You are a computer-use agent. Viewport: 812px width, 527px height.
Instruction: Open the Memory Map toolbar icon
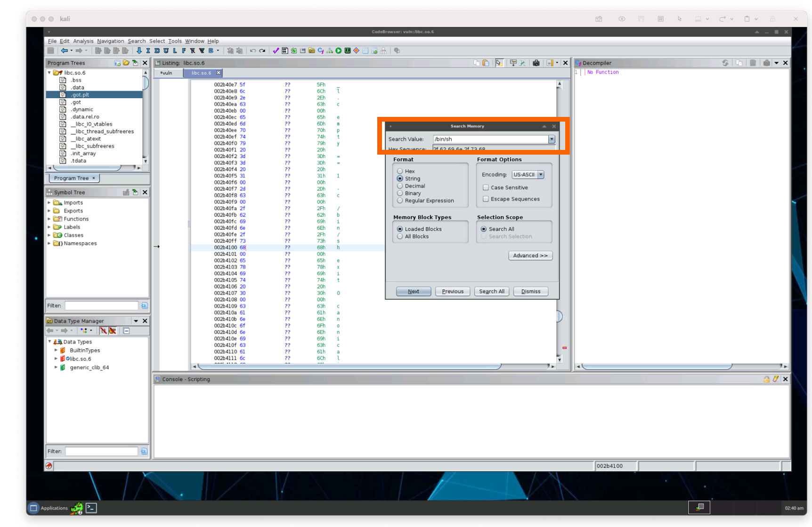pyautogui.click(x=347, y=51)
